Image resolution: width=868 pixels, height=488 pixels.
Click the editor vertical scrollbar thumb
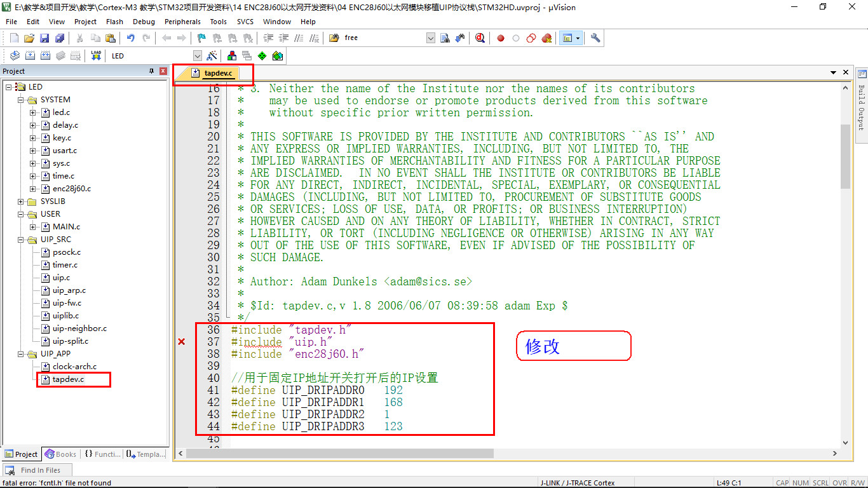tap(845, 156)
